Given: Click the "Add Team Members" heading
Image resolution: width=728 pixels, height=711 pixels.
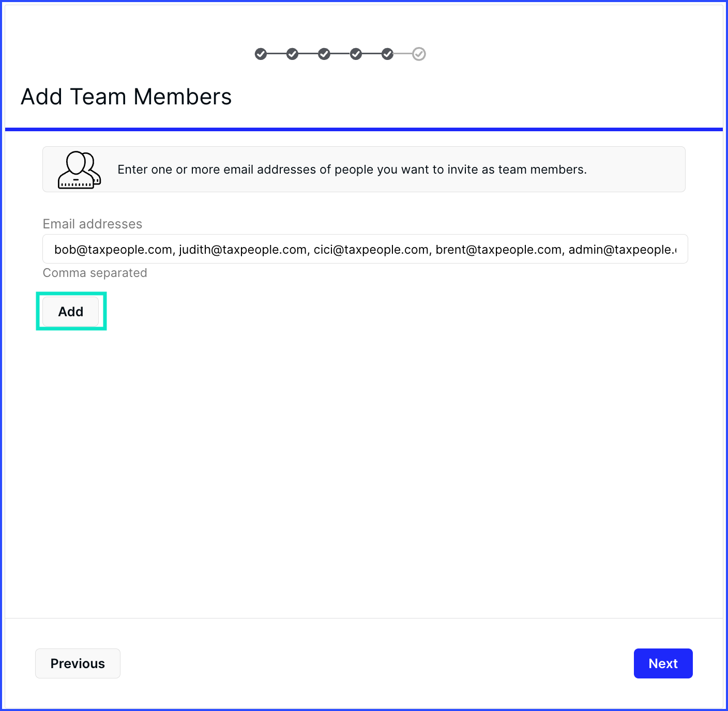Looking at the screenshot, I should click(126, 97).
